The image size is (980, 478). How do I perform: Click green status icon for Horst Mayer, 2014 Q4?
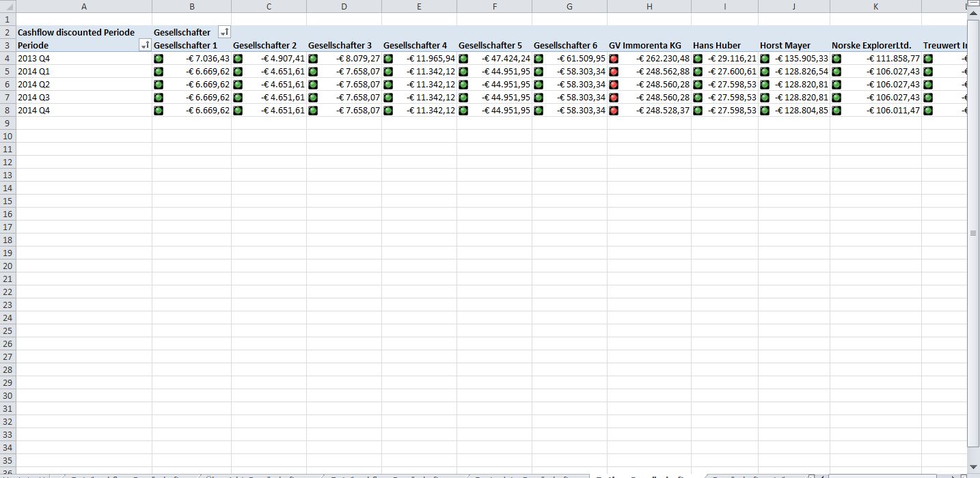(x=765, y=111)
